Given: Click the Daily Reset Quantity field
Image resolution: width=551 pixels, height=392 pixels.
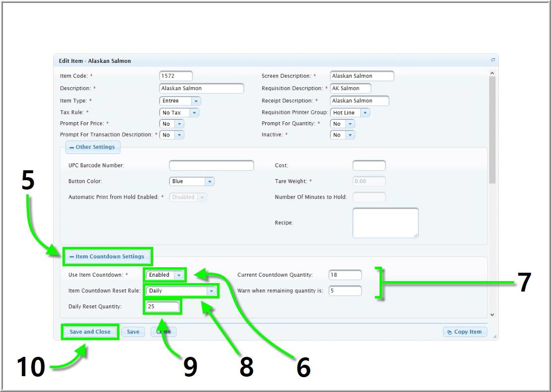Looking at the screenshot, I should point(163,307).
